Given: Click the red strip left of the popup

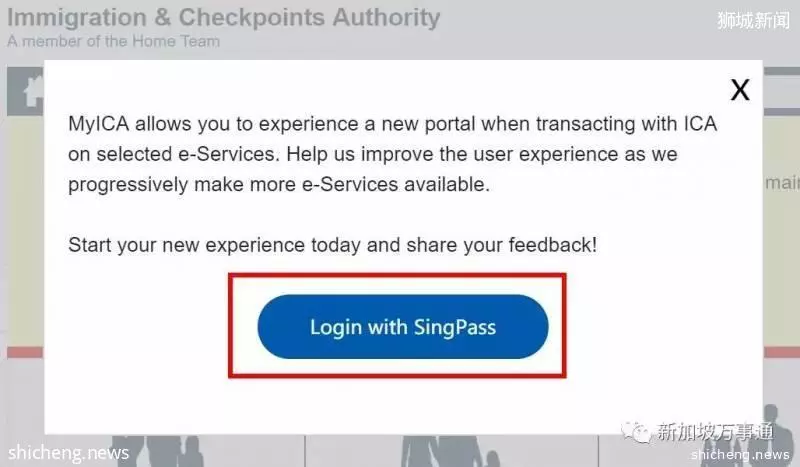Looking at the screenshot, I should [25, 352].
